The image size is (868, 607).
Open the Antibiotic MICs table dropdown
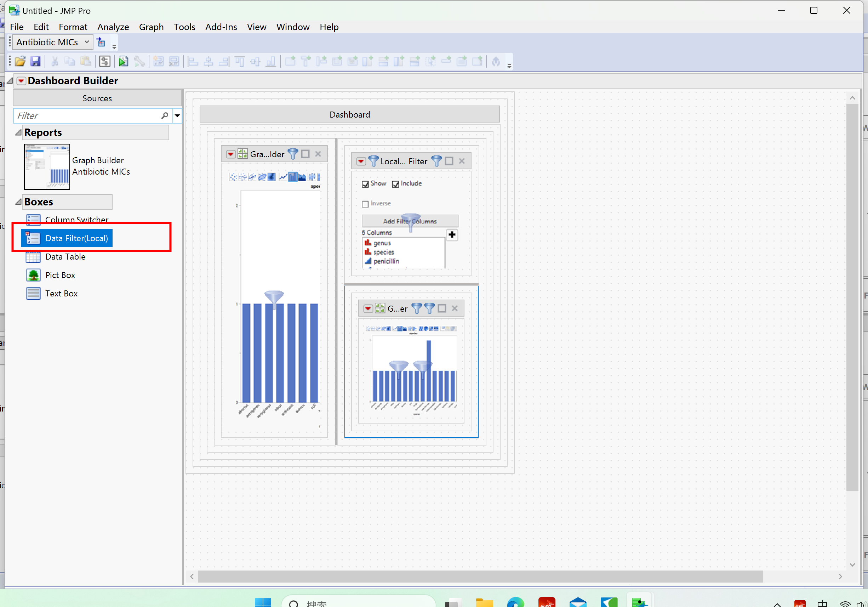click(87, 42)
